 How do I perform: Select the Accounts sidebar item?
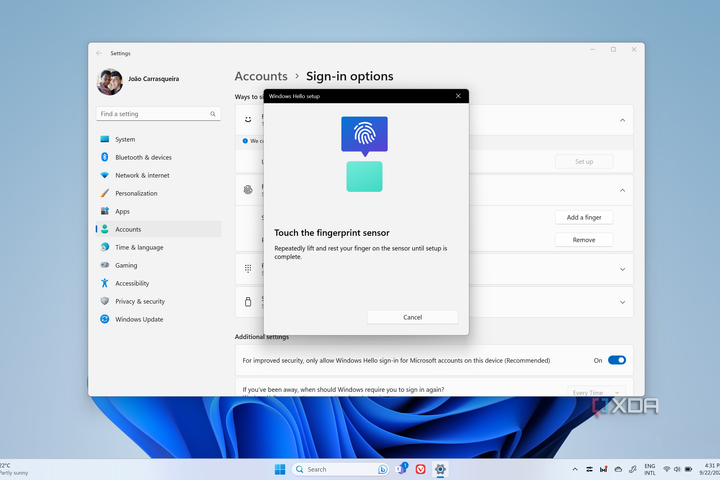coord(158,229)
